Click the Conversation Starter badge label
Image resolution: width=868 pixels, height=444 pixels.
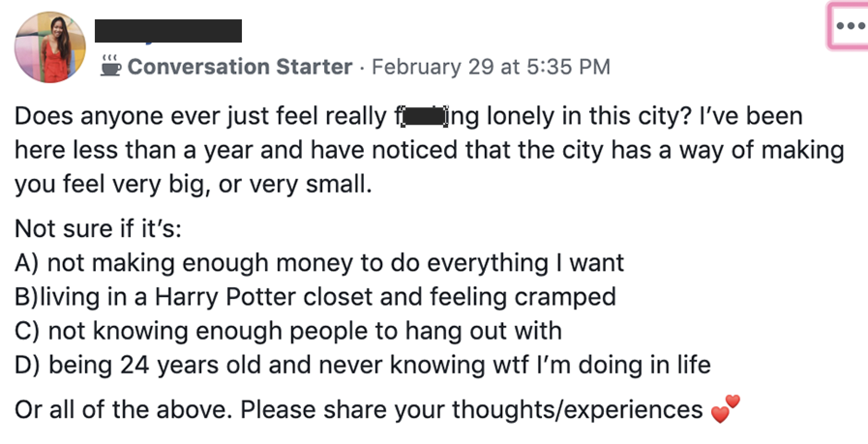(x=240, y=67)
